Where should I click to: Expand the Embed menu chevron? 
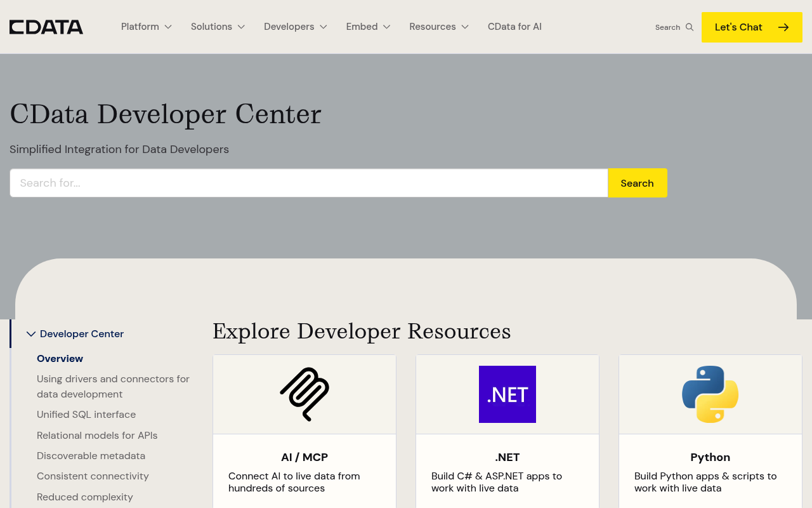click(x=387, y=27)
